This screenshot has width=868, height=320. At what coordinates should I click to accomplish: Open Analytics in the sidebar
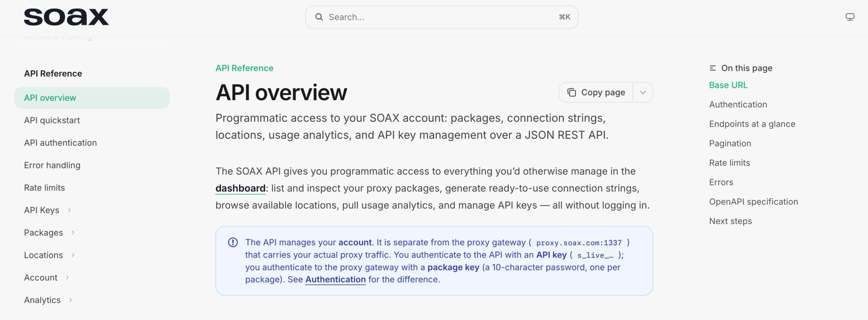42,300
